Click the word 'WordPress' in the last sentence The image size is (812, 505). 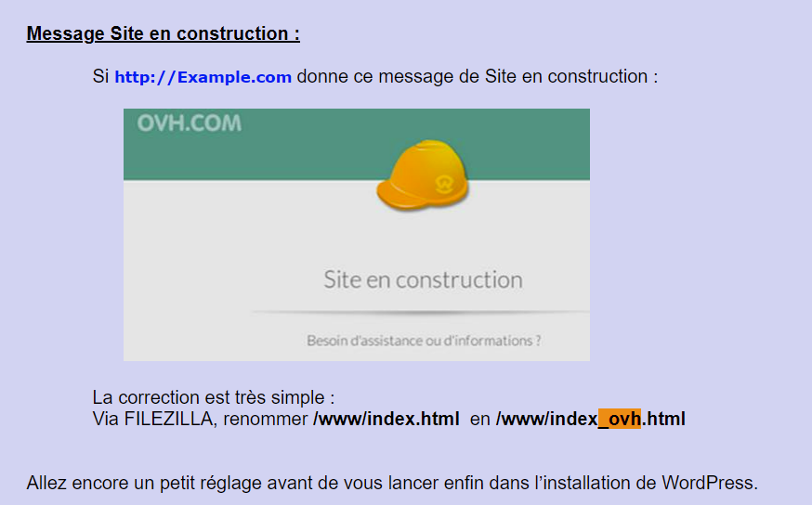point(709,483)
